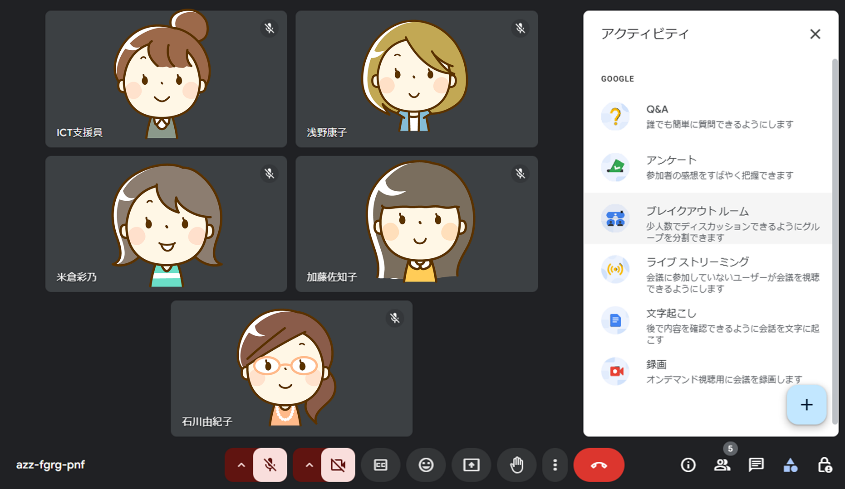845x489 pixels.
Task: Open ブレイクアウト ルーム breakout rooms
Action: click(708, 218)
